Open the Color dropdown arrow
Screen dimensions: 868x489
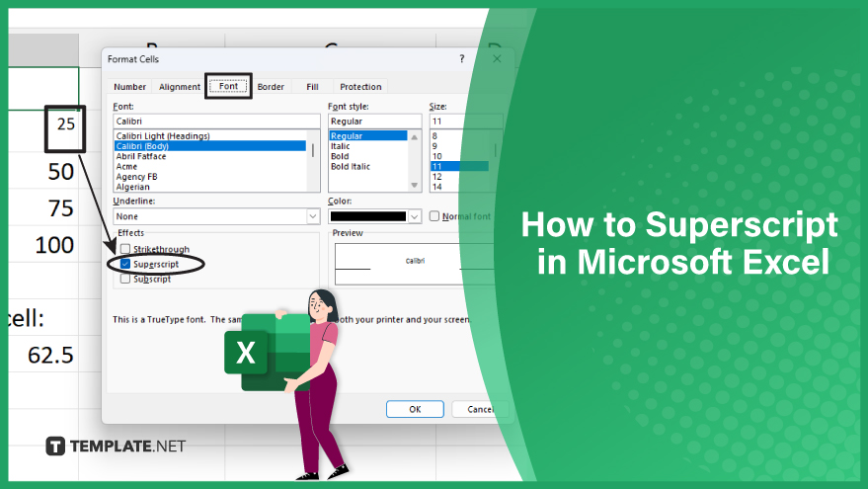point(414,216)
